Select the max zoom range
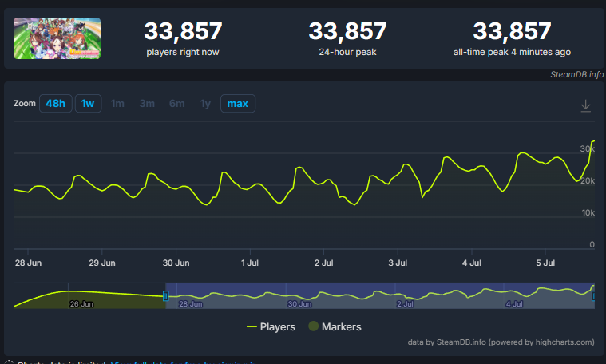This screenshot has width=606, height=364. (x=238, y=104)
